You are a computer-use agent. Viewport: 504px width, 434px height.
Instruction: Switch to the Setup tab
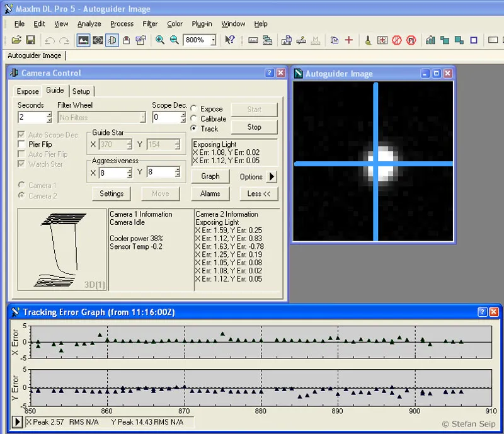click(81, 91)
